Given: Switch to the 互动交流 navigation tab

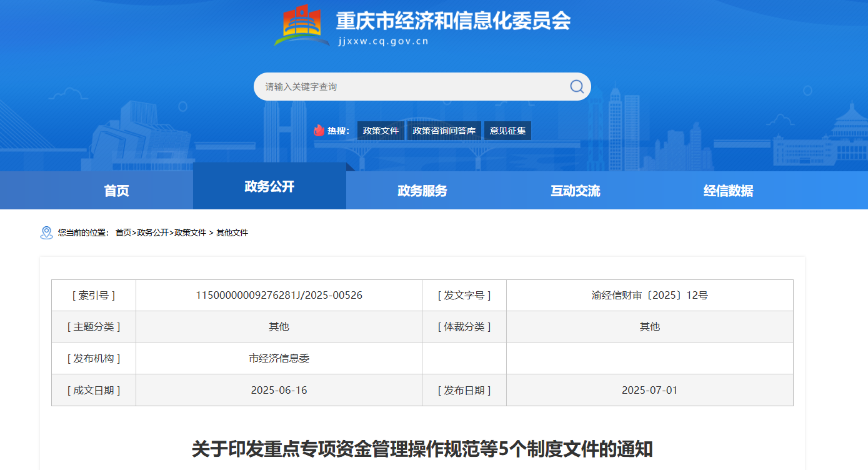Looking at the screenshot, I should [575, 191].
